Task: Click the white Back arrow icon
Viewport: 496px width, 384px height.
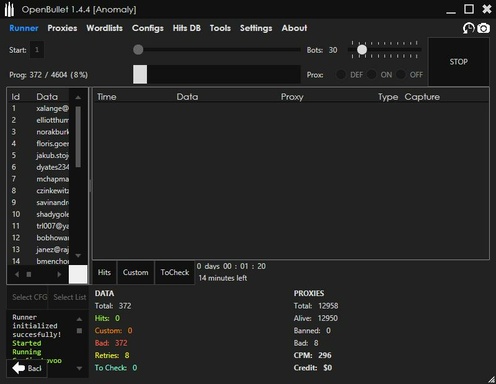Action: pos(19,368)
